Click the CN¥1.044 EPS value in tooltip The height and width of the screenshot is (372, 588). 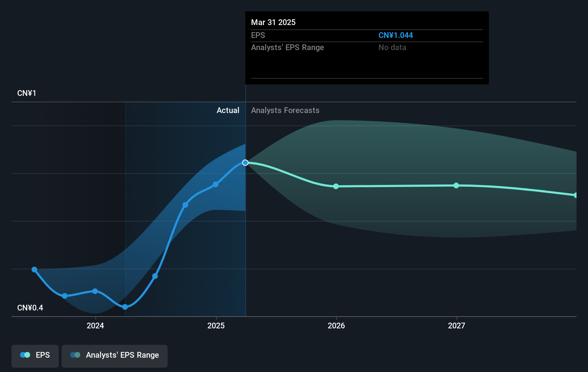tap(396, 35)
